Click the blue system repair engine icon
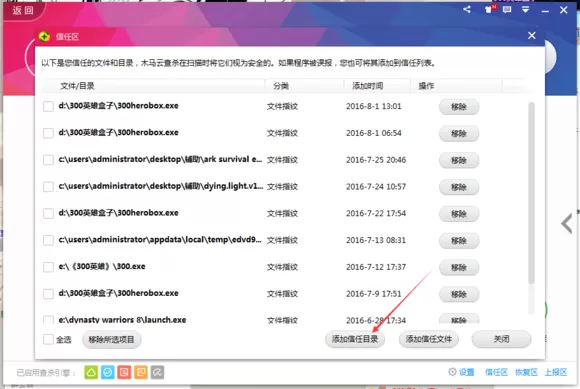580x389 pixels. 108,372
